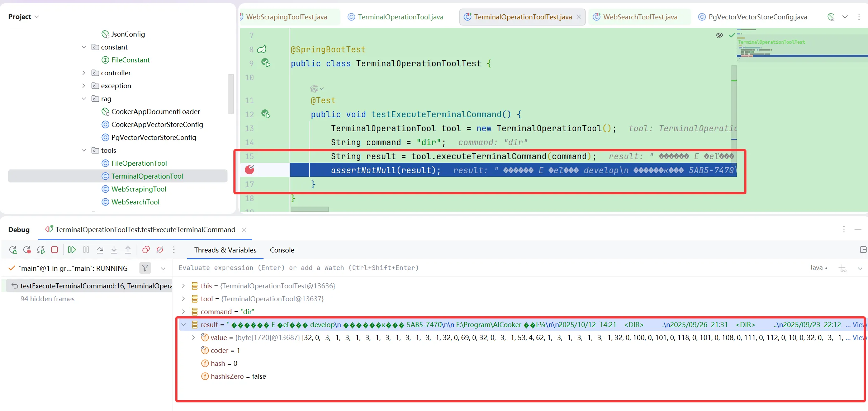Image resolution: width=868 pixels, height=411 pixels.
Task: Select FileOperationTool in the project tree
Action: tap(139, 163)
